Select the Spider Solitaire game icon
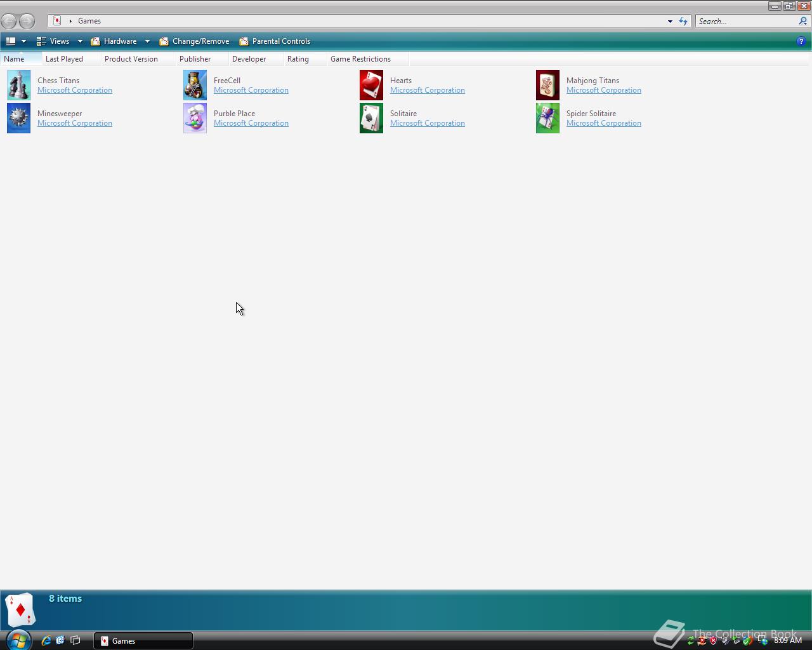 click(547, 118)
